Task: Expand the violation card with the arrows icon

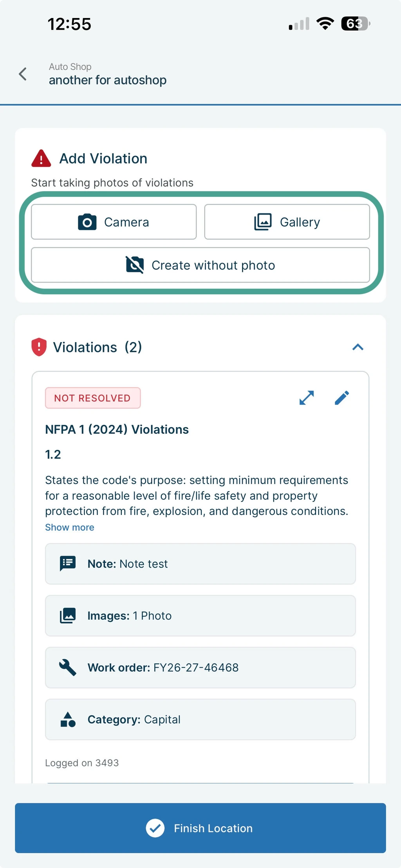Action: [307, 398]
